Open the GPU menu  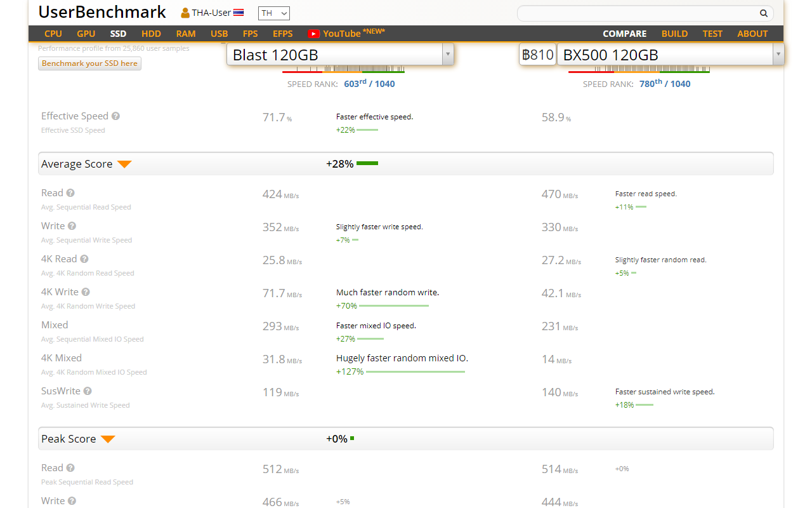[x=86, y=34]
